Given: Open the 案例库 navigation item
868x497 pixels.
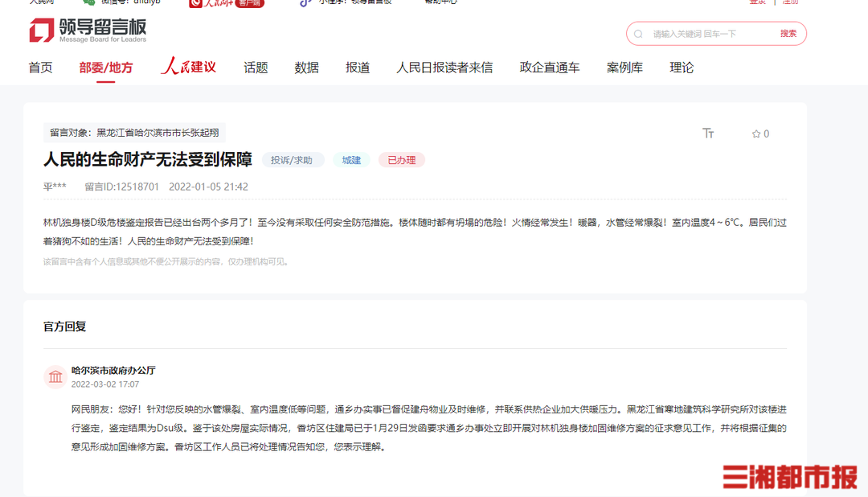Looking at the screenshot, I should (624, 68).
